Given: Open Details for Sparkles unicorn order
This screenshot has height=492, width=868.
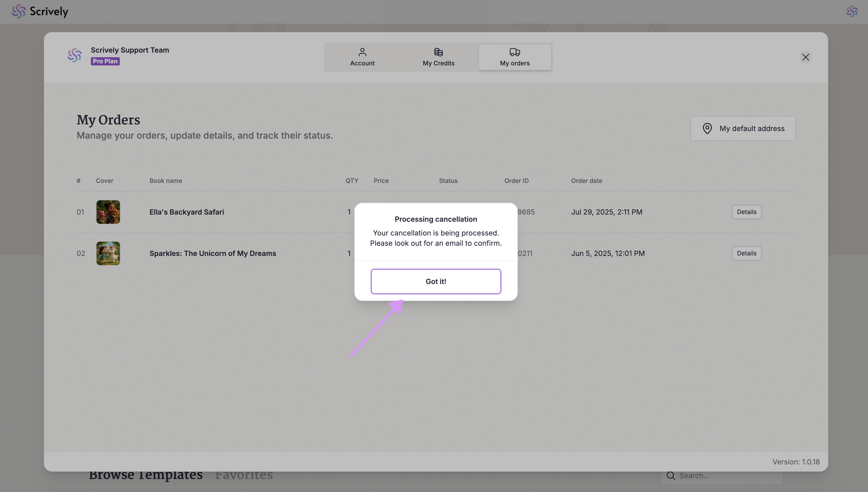Looking at the screenshot, I should tap(746, 253).
